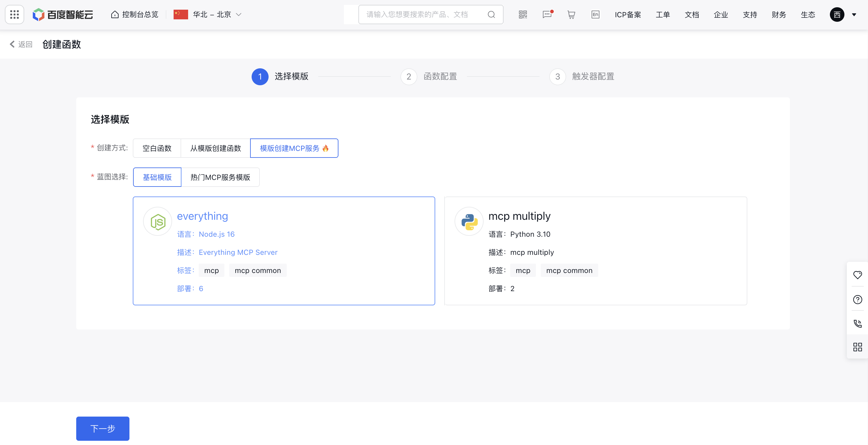
Task: Select the mcp multiply template title
Action: [x=520, y=216]
